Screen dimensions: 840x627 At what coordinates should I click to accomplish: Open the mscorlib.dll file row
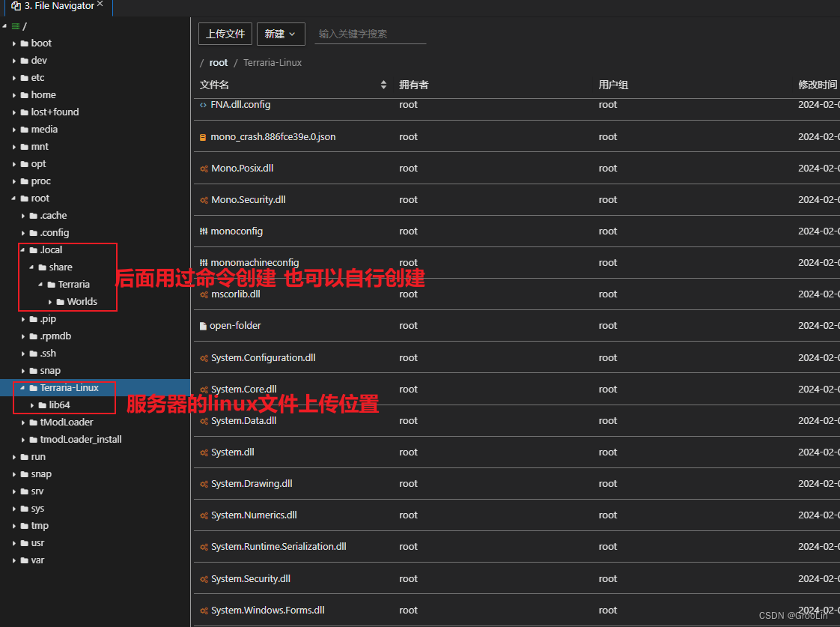(517, 294)
